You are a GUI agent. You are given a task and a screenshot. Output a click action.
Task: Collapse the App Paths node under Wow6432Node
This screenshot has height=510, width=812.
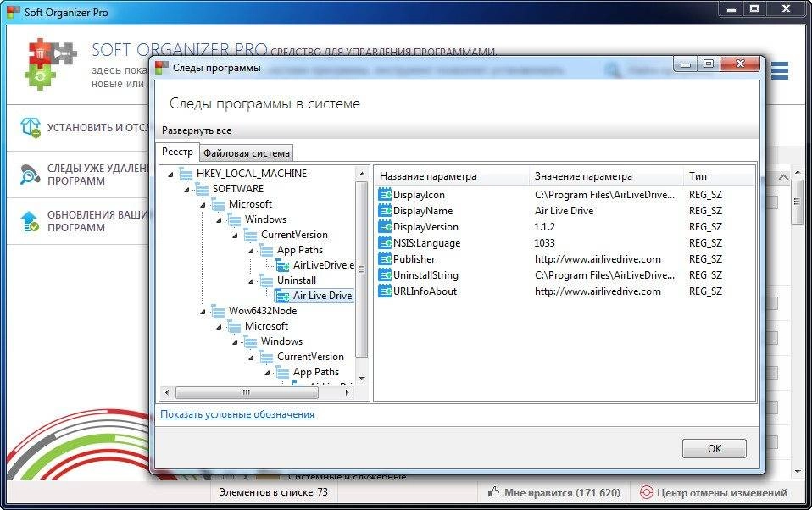[x=267, y=373]
